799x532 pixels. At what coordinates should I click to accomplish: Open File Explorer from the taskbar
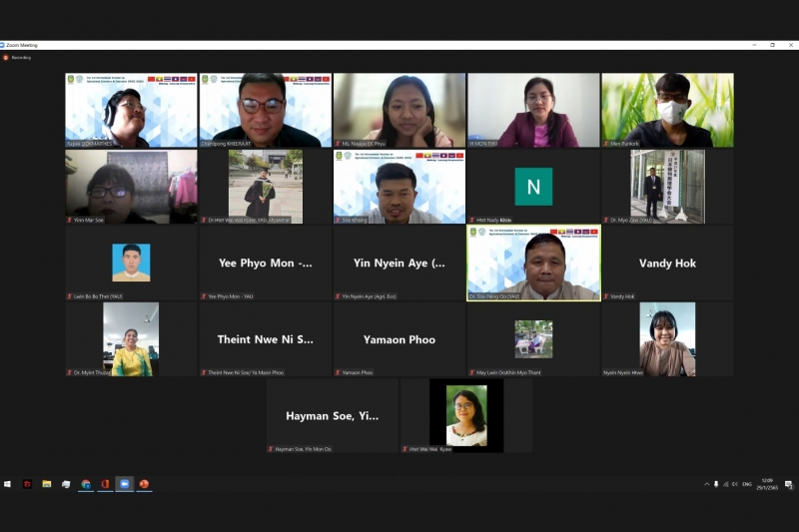click(x=46, y=484)
